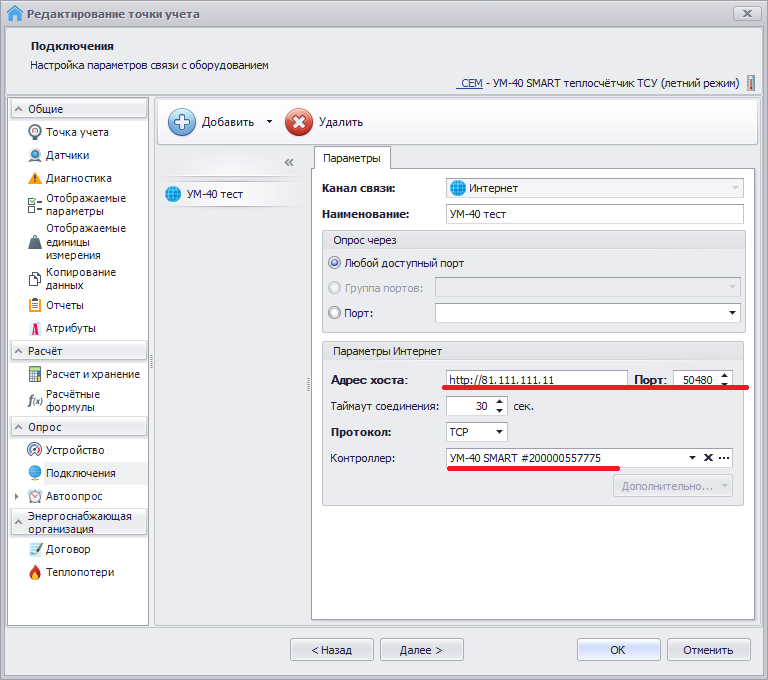Open Attributes (Атрибуты) section

click(70, 328)
